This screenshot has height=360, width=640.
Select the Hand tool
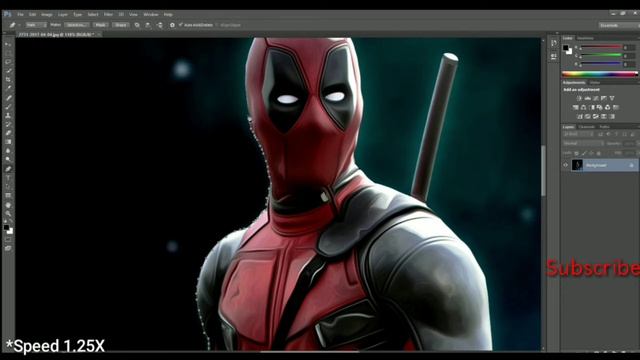(8, 205)
